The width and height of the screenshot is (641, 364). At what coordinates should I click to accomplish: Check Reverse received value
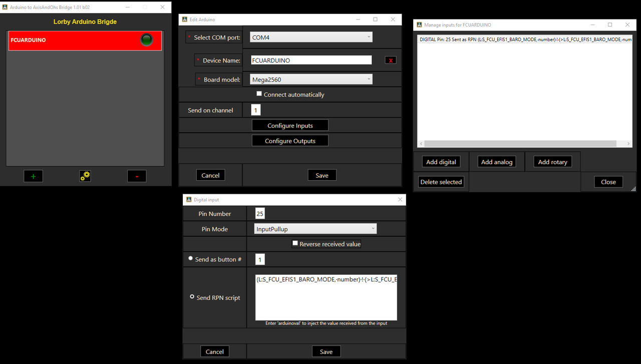click(295, 244)
